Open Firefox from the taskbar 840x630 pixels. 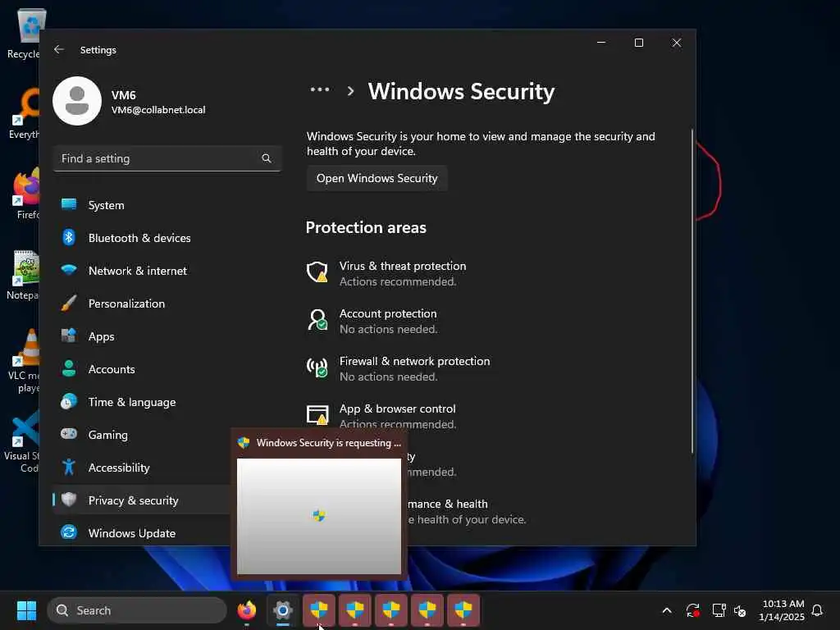pyautogui.click(x=246, y=610)
